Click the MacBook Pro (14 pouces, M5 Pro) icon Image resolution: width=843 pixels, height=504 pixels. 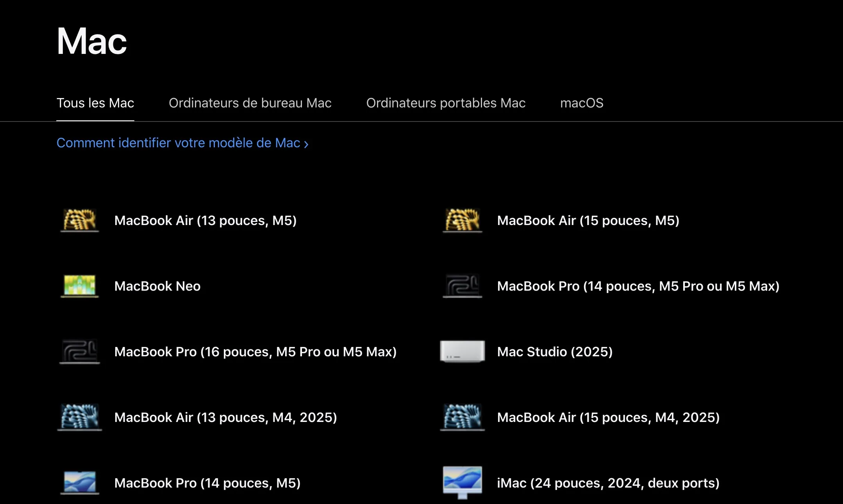point(462,286)
